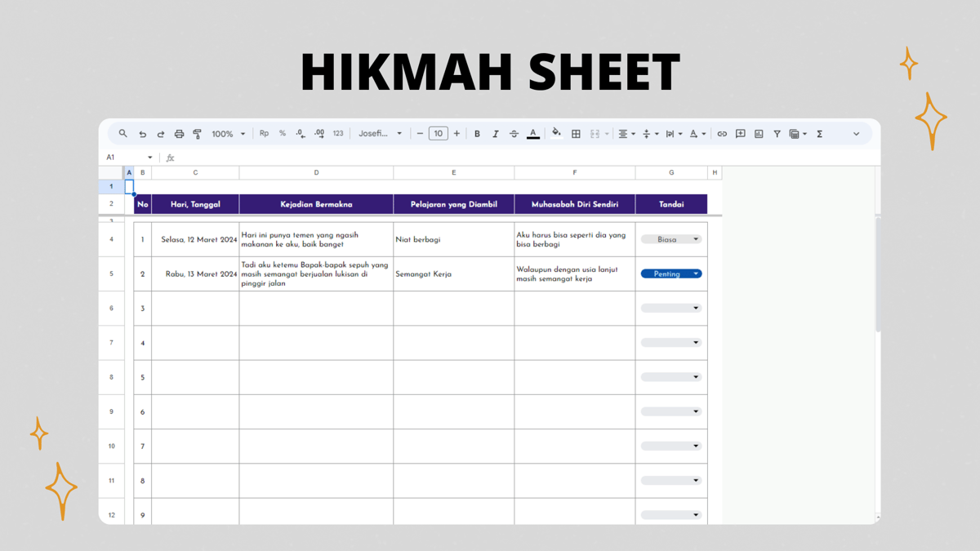Screen dimensions: 980x551
Task: Activate the paint format tool
Action: point(197,134)
